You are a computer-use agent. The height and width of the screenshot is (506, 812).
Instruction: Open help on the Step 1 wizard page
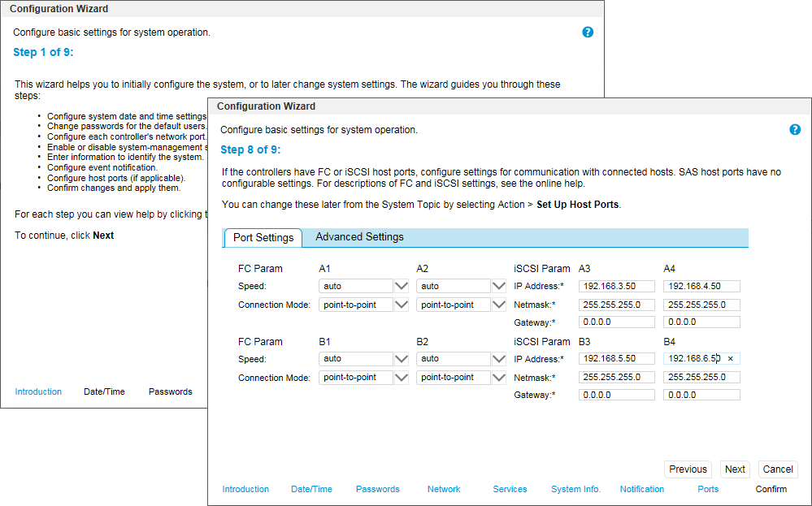tap(588, 32)
